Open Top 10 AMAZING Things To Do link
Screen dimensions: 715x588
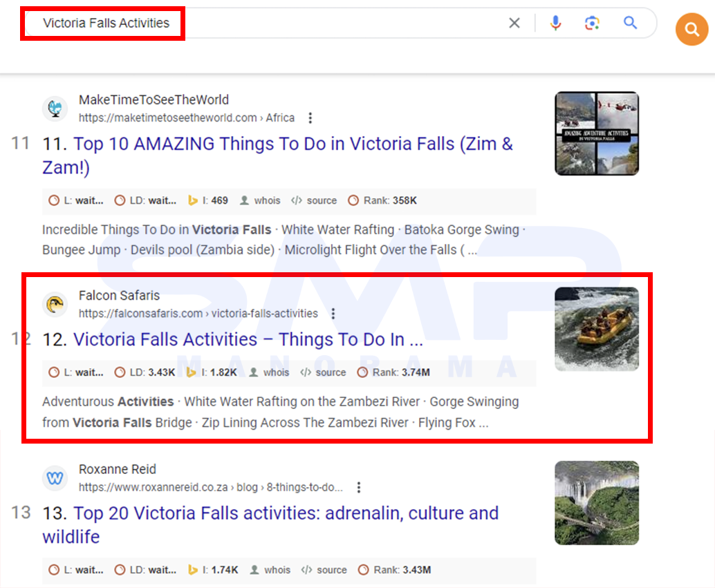[x=278, y=155]
